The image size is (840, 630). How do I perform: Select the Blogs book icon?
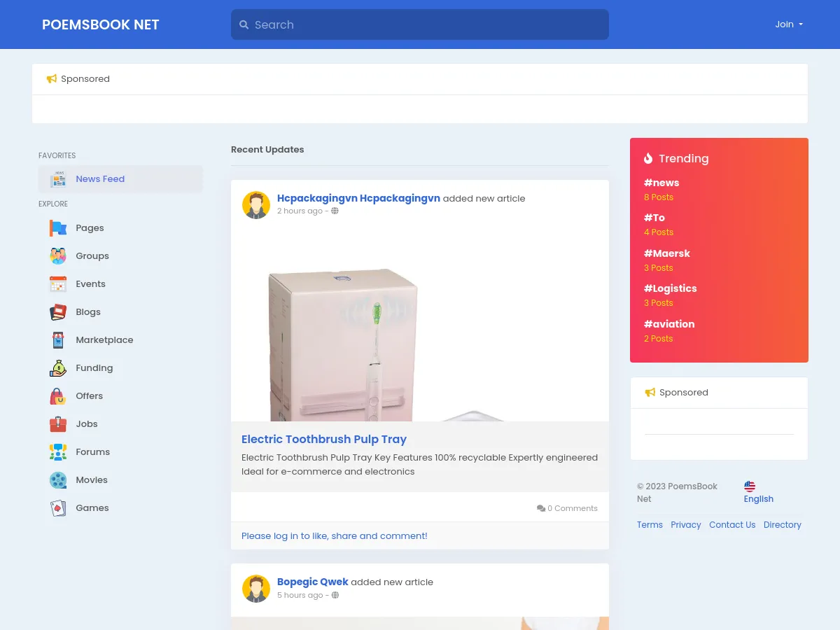[58, 312]
